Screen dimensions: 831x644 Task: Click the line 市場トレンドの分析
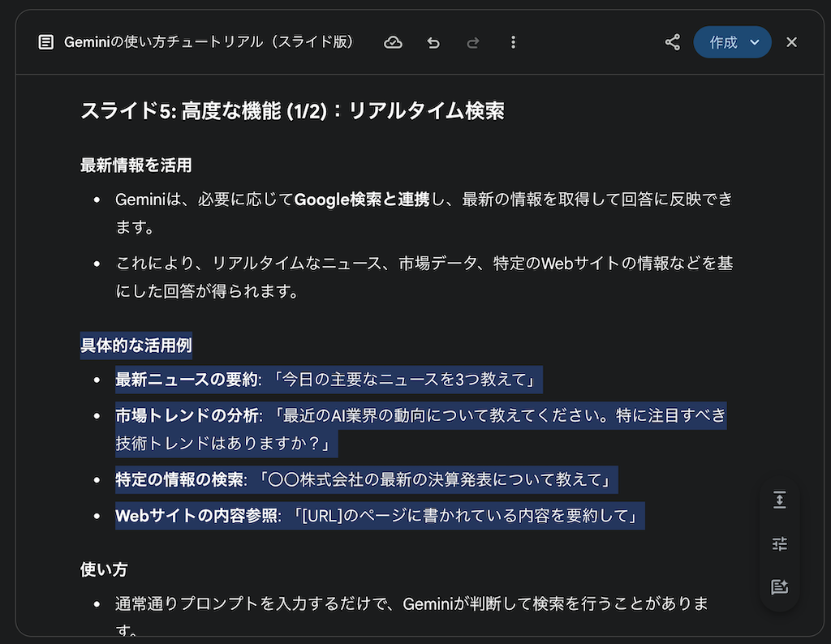pos(421,429)
